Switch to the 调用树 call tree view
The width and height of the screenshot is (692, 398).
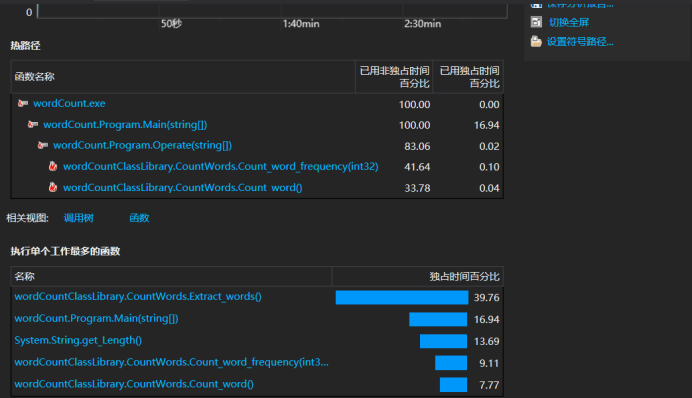(x=79, y=218)
